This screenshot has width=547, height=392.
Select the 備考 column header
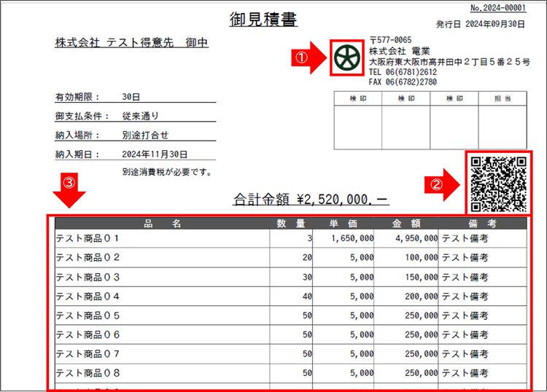pos(482,224)
